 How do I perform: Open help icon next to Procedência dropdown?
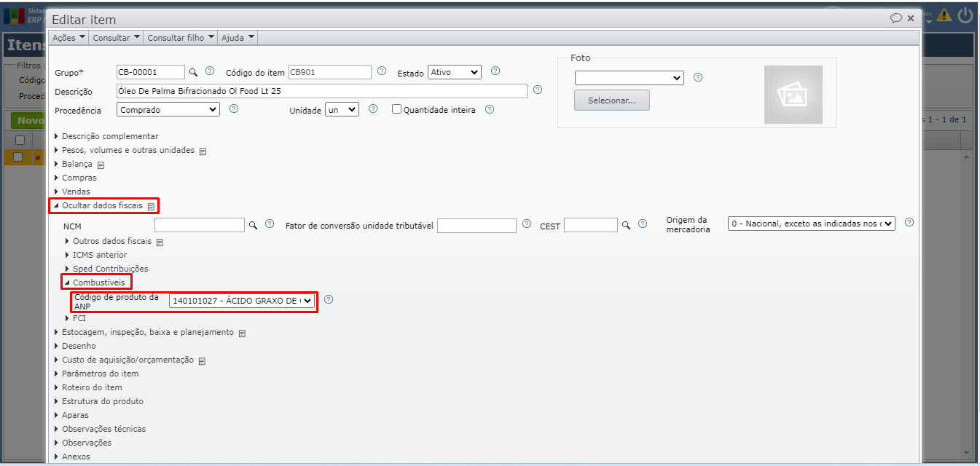[234, 108]
